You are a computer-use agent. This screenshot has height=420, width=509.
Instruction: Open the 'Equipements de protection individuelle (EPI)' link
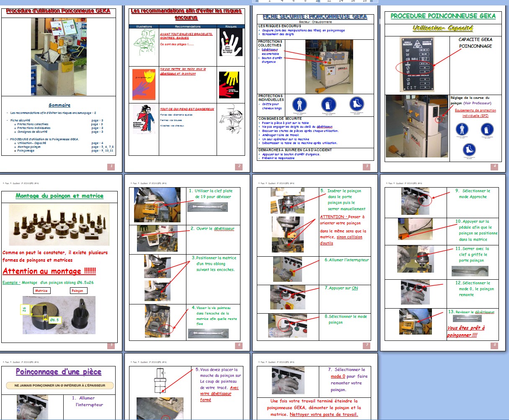point(475,113)
